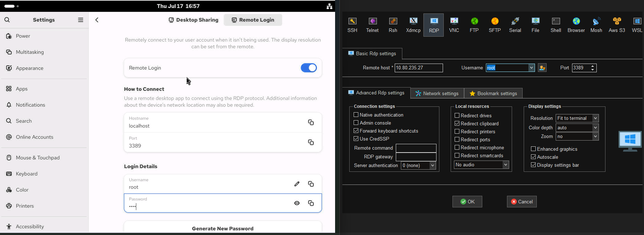Viewport: 644px width, 235px height.
Task: Open the Browser session icon
Action: pyautogui.click(x=576, y=25)
